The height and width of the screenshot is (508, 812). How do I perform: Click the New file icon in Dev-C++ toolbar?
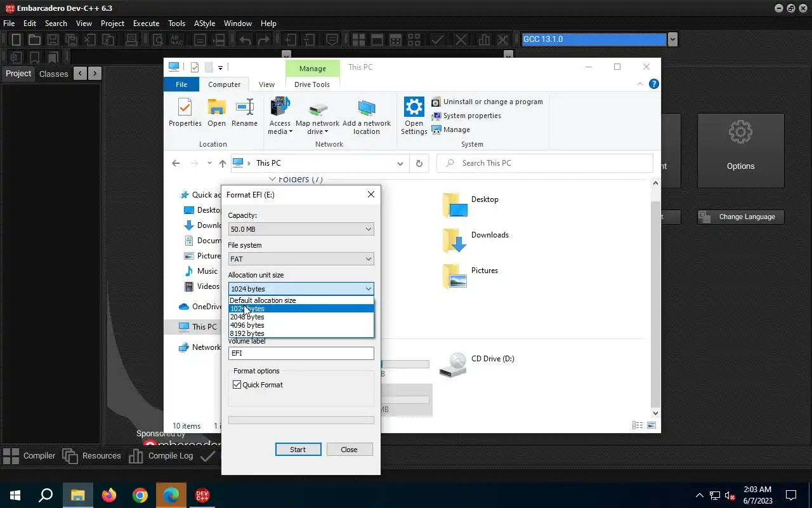pos(16,39)
